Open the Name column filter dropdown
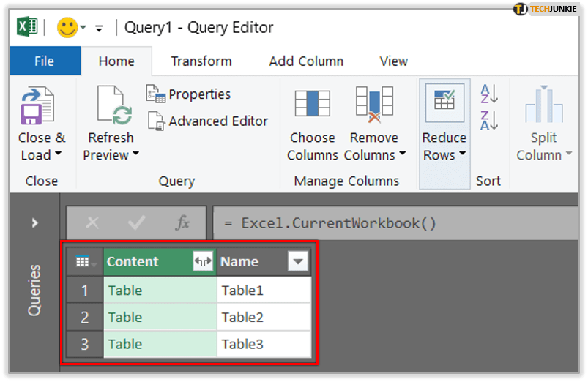The image size is (588, 382). 297,261
